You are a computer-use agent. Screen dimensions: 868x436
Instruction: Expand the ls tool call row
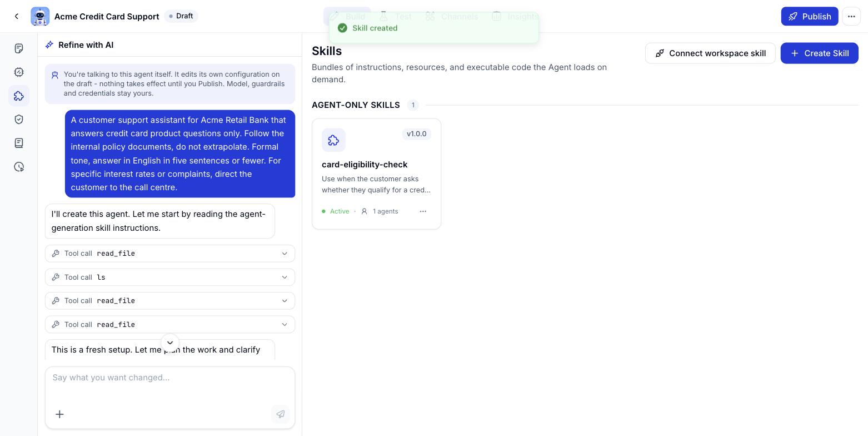pos(170,277)
